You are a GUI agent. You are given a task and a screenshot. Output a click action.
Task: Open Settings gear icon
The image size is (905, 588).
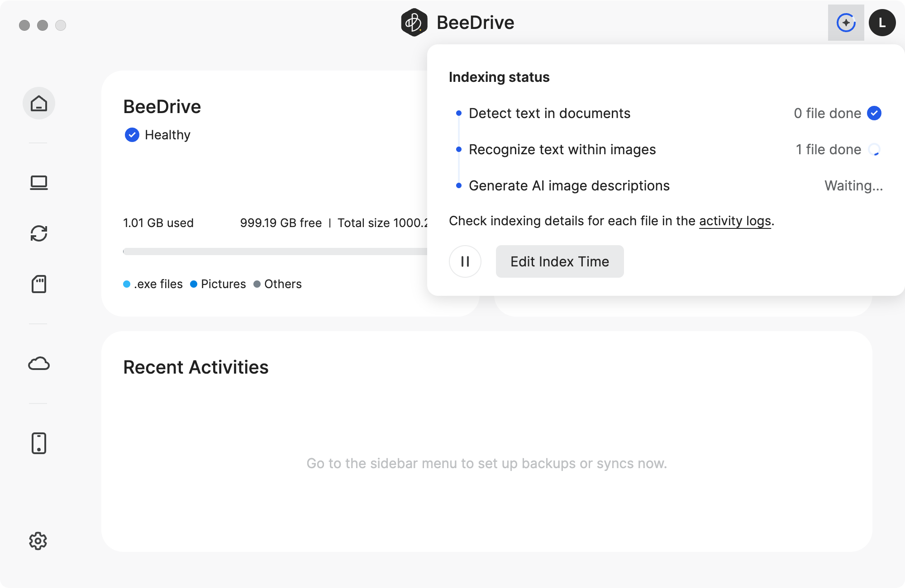tap(38, 541)
